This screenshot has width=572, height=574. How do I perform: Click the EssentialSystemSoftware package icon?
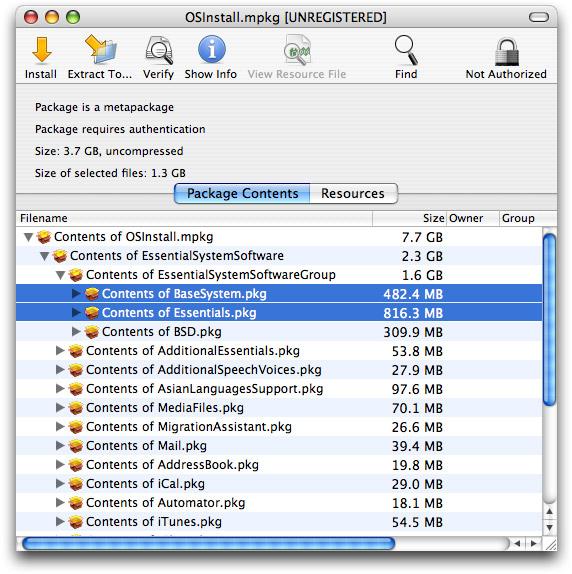60,256
